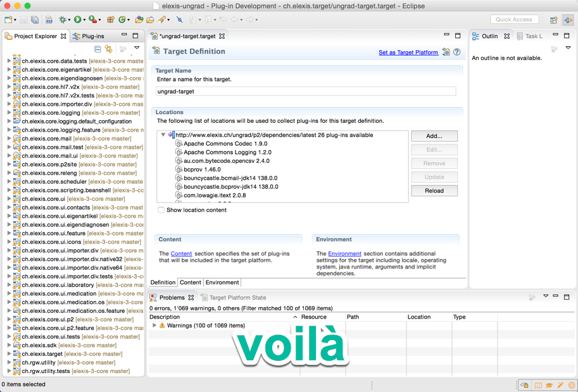The image size is (578, 392).
Task: Select Apache Commons Codec 1.9.0 plug-in
Action: click(225, 144)
